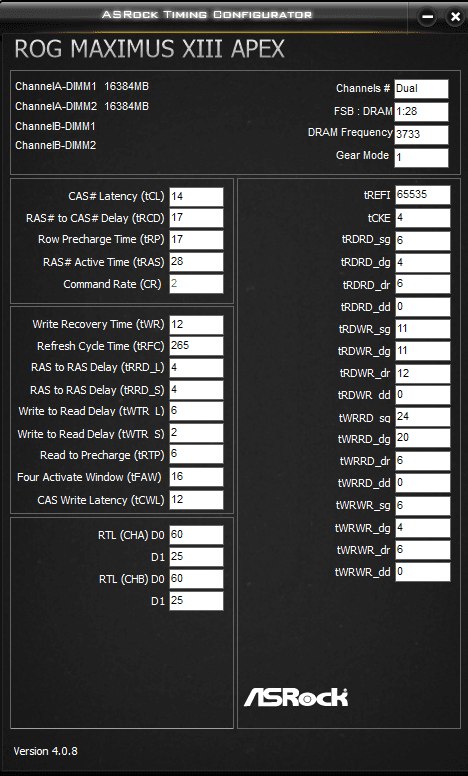The image size is (468, 776).
Task: Select the FSB : DRAM ratio field
Action: point(421,112)
